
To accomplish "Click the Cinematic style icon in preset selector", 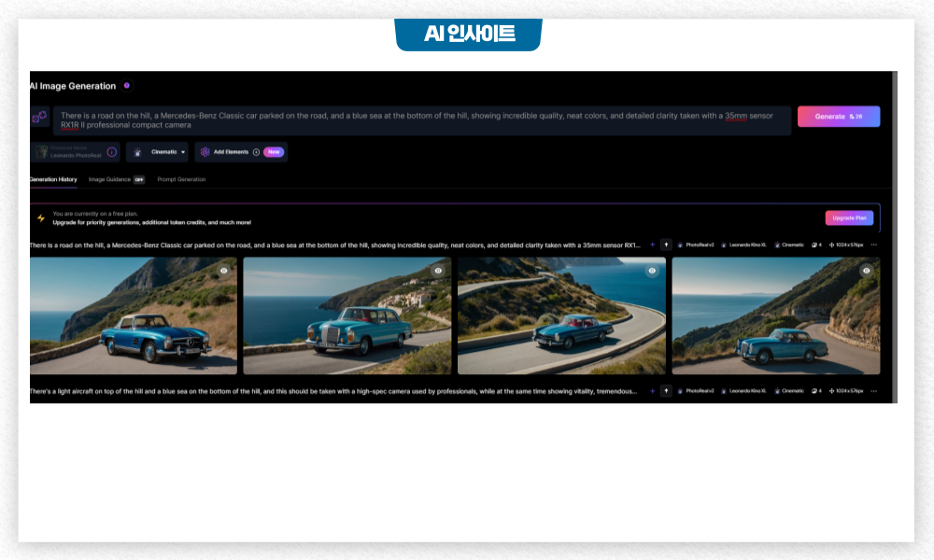I will 137,152.
